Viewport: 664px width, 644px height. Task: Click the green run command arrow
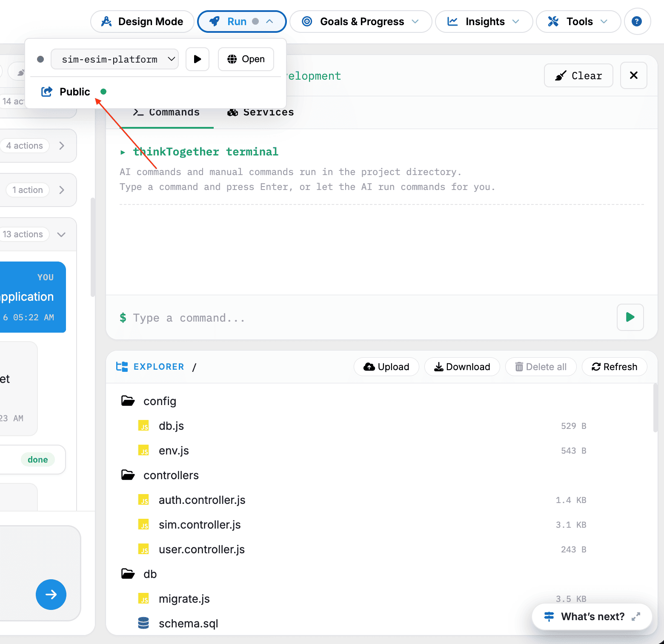(630, 317)
